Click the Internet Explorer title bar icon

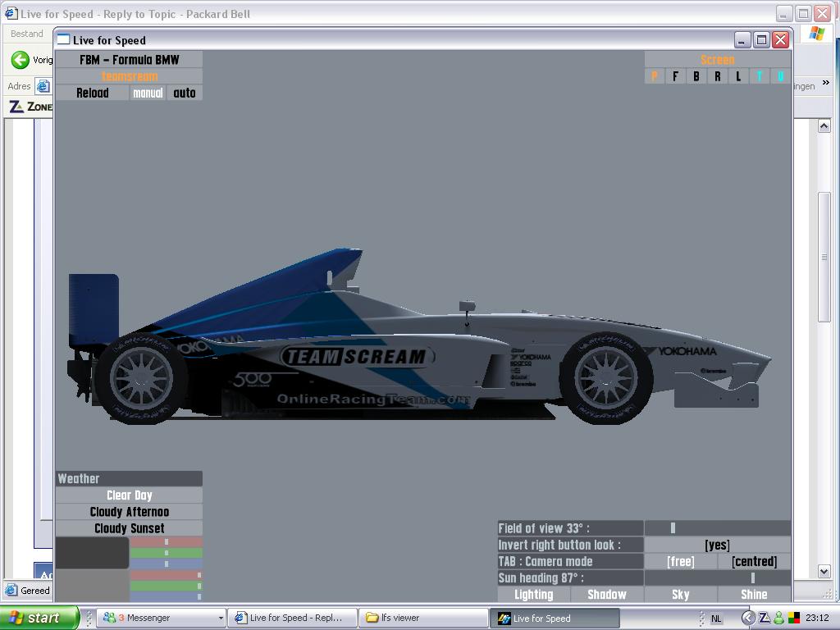(11, 13)
